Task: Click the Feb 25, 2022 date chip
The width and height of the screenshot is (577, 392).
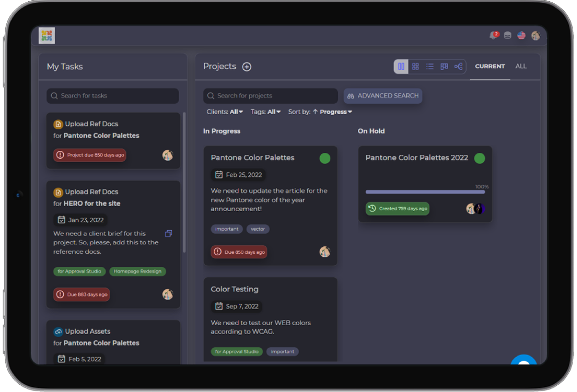Action: (238, 175)
